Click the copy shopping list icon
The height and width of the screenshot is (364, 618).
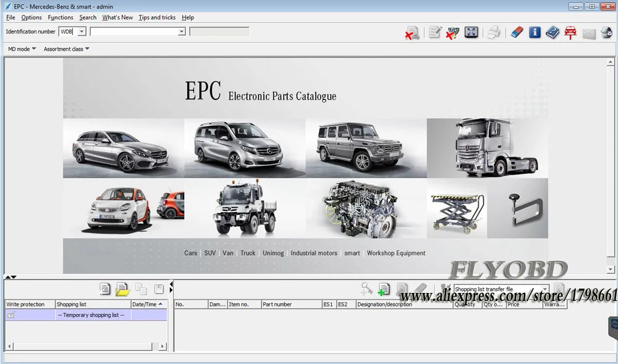(141, 289)
